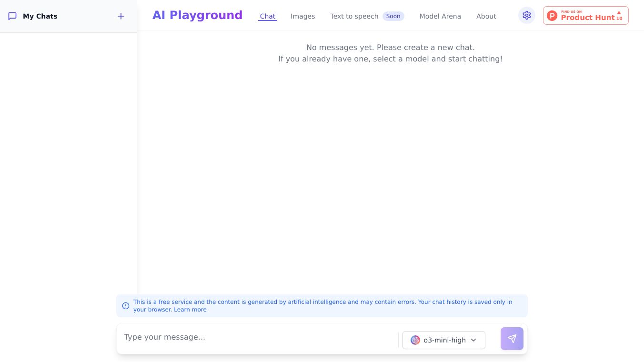644x362 pixels.
Task: Click the info icon in the notice banner
Action: click(126, 306)
